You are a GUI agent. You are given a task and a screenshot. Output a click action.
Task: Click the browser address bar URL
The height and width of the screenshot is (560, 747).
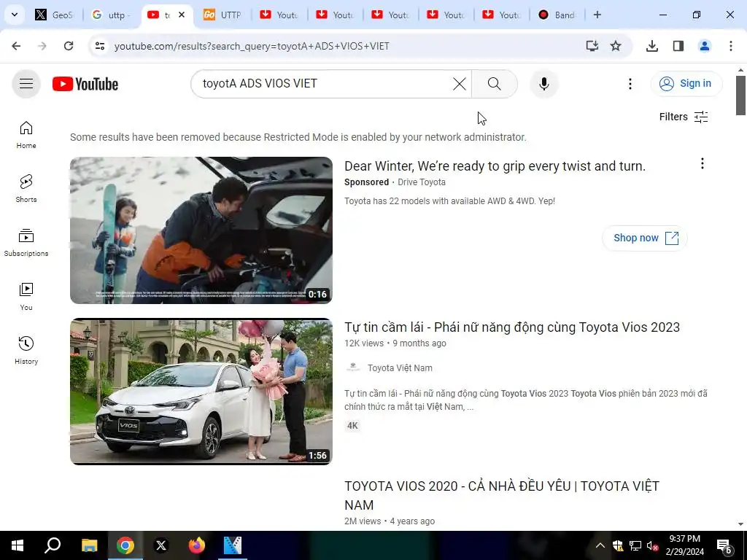[x=252, y=46]
